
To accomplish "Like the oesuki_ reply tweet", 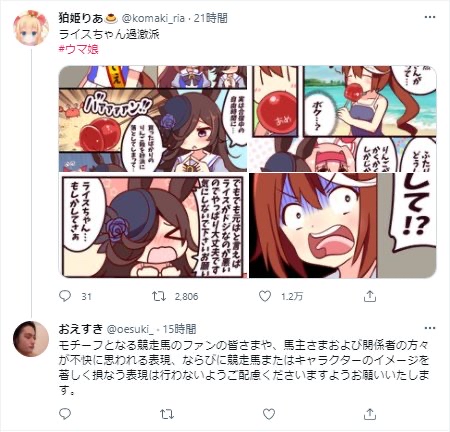I will [x=269, y=414].
